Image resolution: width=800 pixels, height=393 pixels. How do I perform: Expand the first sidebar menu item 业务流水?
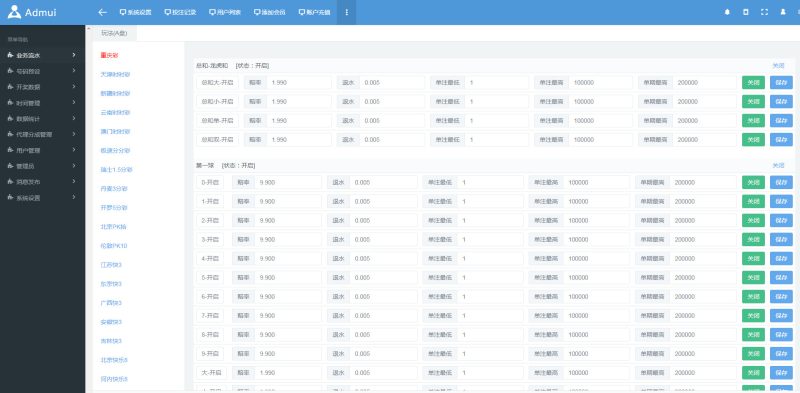click(x=43, y=55)
